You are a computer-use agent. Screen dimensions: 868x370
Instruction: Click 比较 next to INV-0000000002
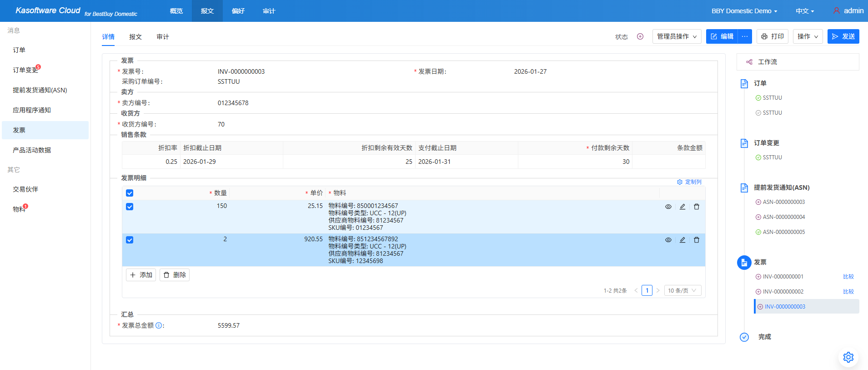(x=848, y=292)
